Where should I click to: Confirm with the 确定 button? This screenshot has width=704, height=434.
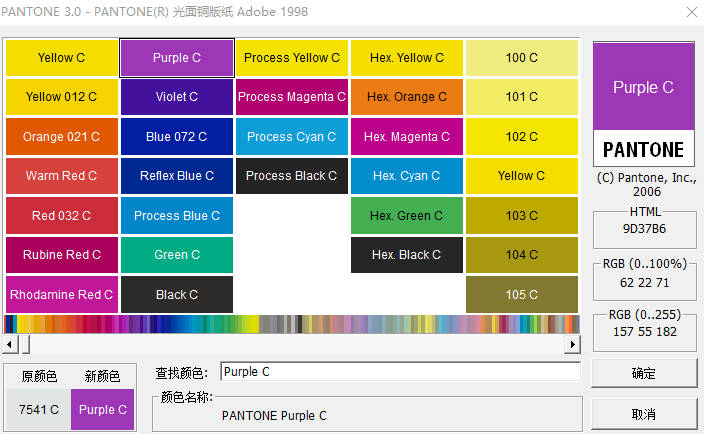point(644,373)
